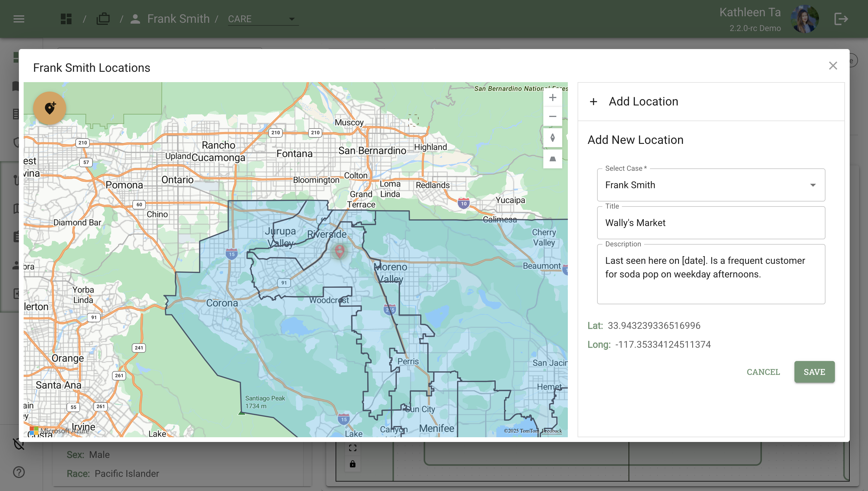Reset map rotation with compass control
Viewport: 868px width, 491px height.
552,138
